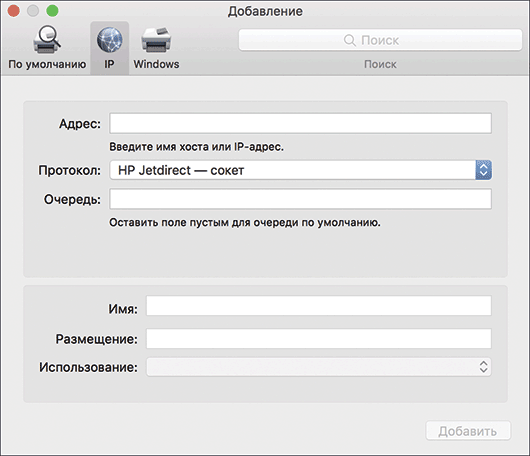
Task: Select the По умолчанию printer search icon
Action: (47, 40)
